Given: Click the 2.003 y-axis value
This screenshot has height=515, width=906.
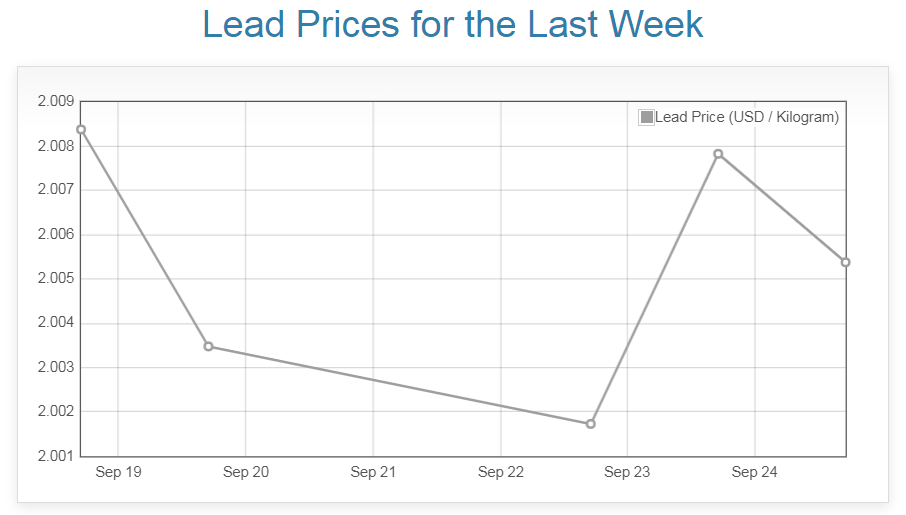Looking at the screenshot, I should tap(55, 367).
